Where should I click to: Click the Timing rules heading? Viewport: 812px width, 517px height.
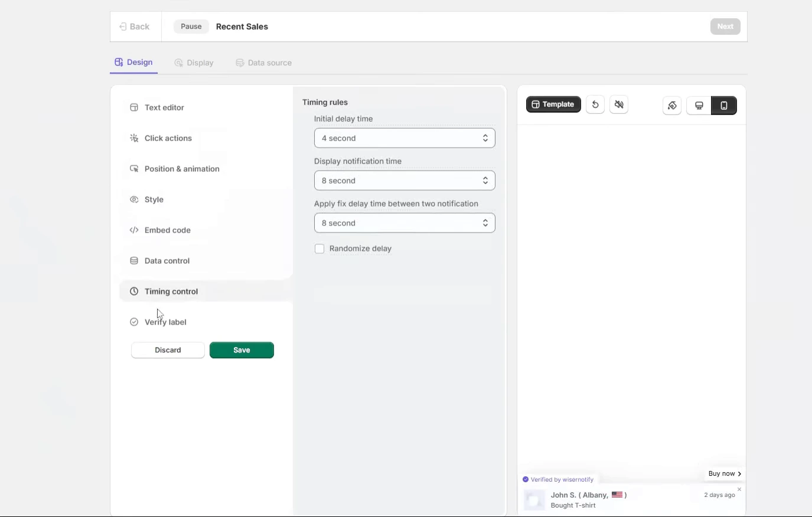[x=325, y=102]
